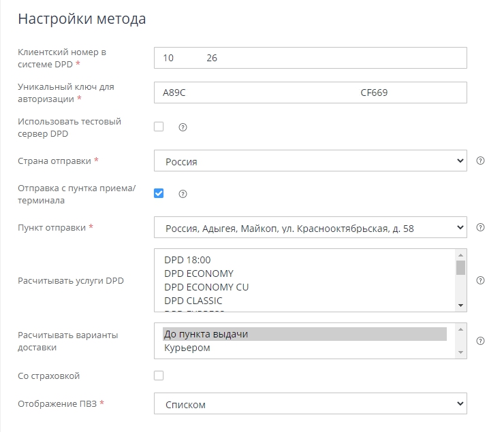Viewport: 504px width, 432px height.
Task: Select DPD CLASSIC service option
Action: [193, 301]
